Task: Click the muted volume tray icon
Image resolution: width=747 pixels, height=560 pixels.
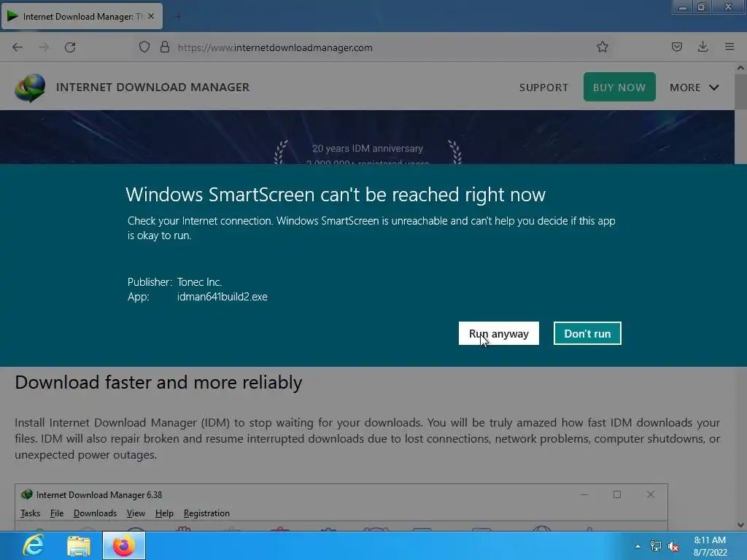Action: (x=673, y=546)
